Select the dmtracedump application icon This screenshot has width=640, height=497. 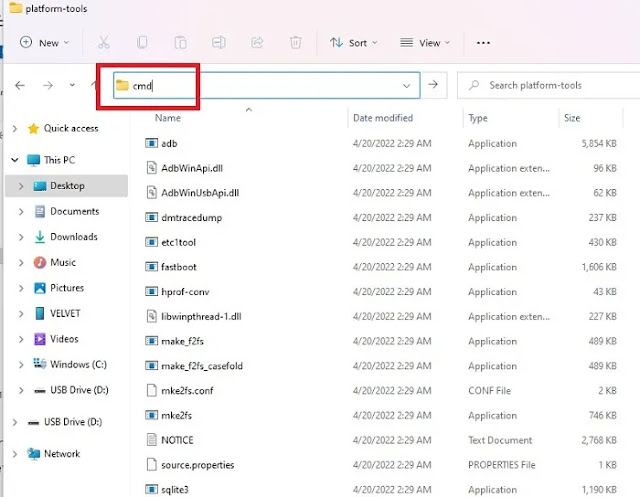151,217
